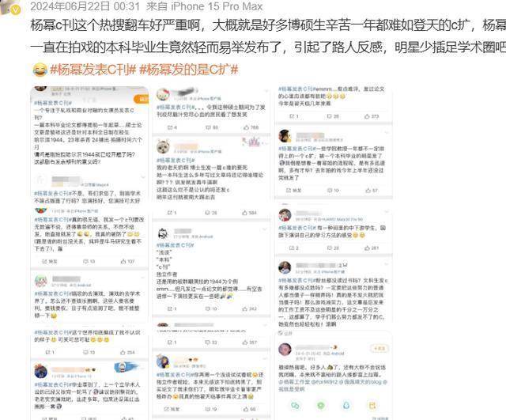Like the comment showing 281 likes
Viewport: 506px width, 420px height.
tap(372, 248)
